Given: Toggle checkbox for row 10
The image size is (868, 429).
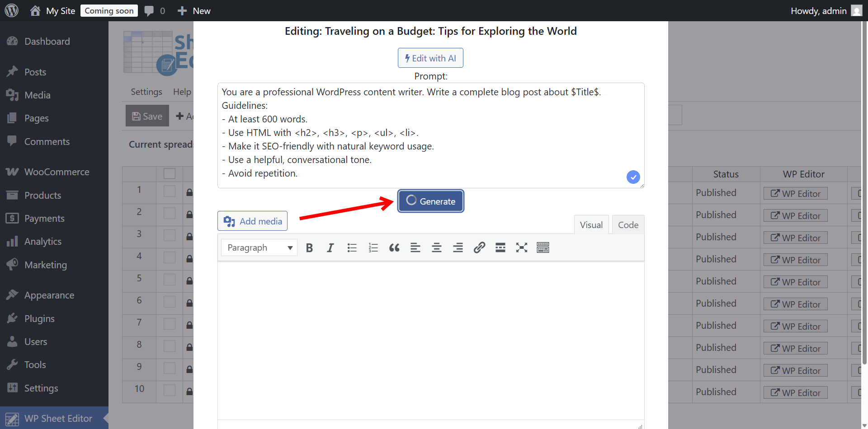Looking at the screenshot, I should (x=170, y=390).
